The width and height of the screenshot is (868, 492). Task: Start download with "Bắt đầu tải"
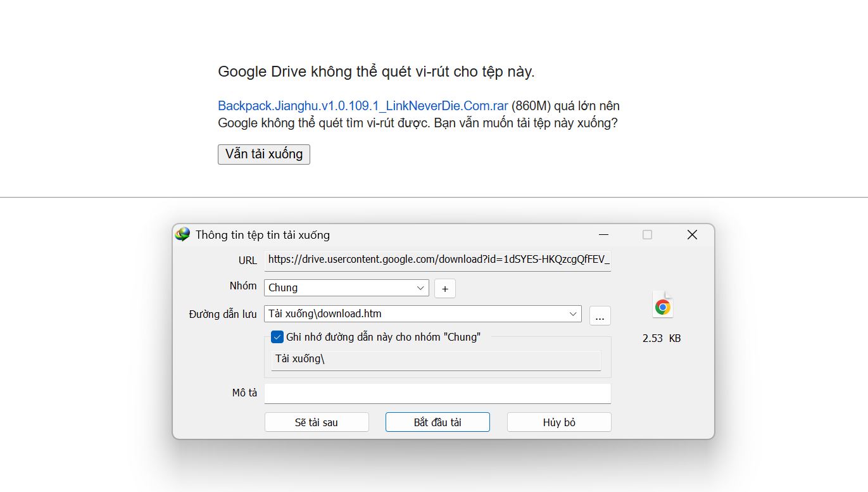437,422
